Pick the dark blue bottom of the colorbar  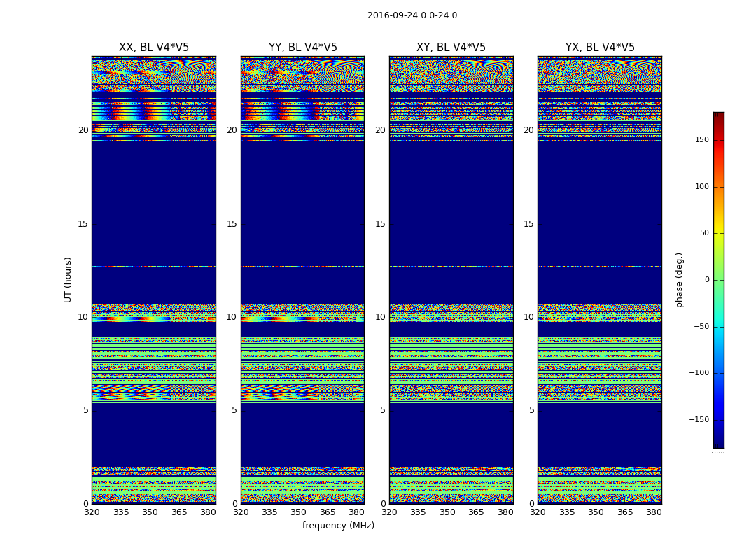point(718,444)
